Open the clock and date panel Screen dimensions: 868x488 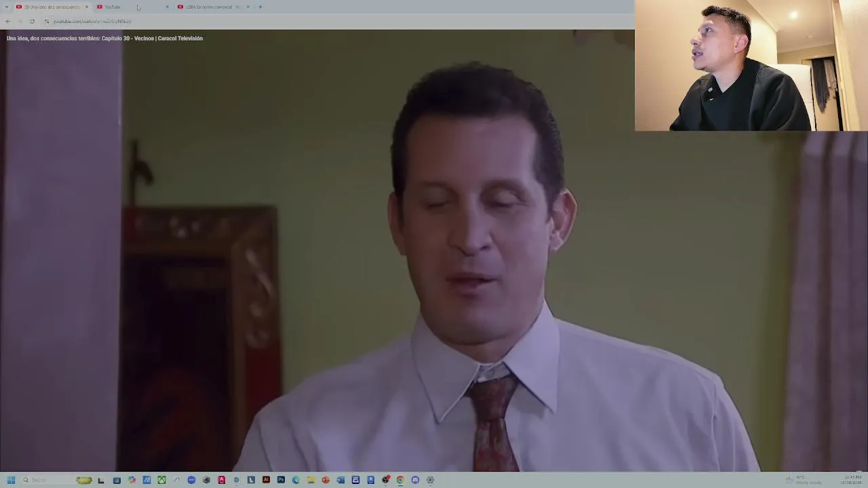851,480
